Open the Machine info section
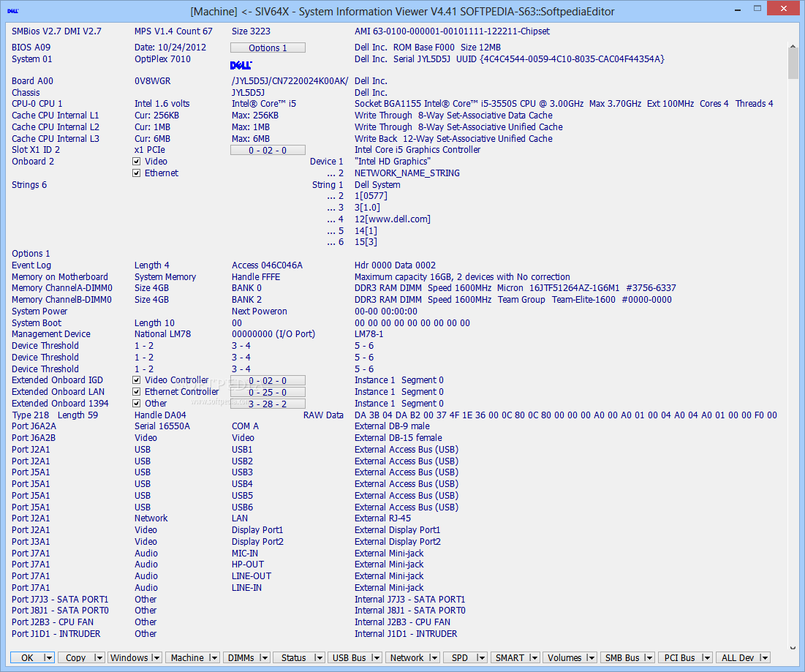 (187, 657)
